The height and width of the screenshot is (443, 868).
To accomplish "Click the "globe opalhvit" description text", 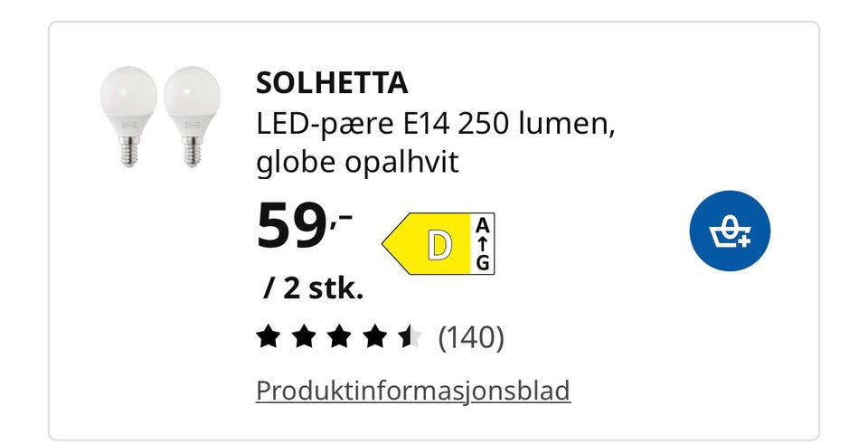I will (358, 163).
